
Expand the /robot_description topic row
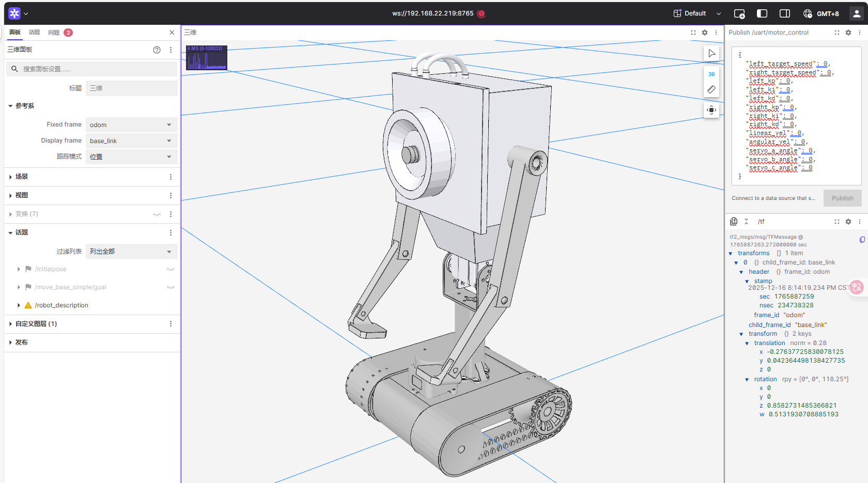(x=19, y=305)
